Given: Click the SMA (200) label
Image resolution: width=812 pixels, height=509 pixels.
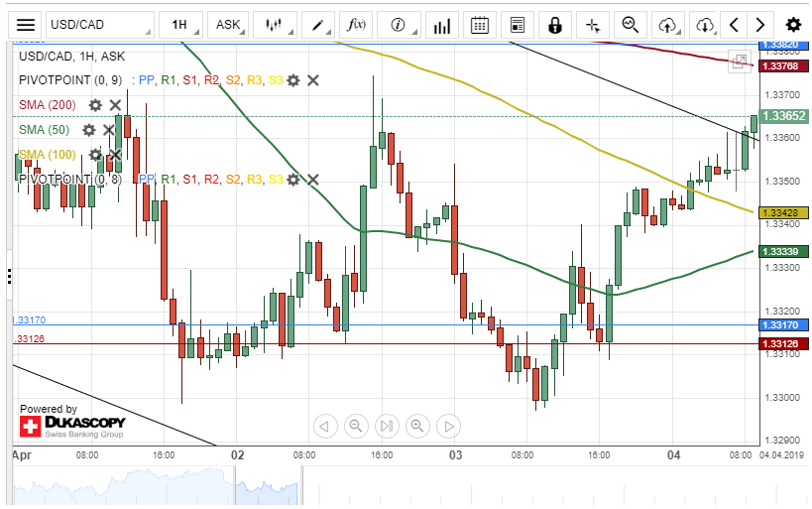Looking at the screenshot, I should tap(48, 105).
